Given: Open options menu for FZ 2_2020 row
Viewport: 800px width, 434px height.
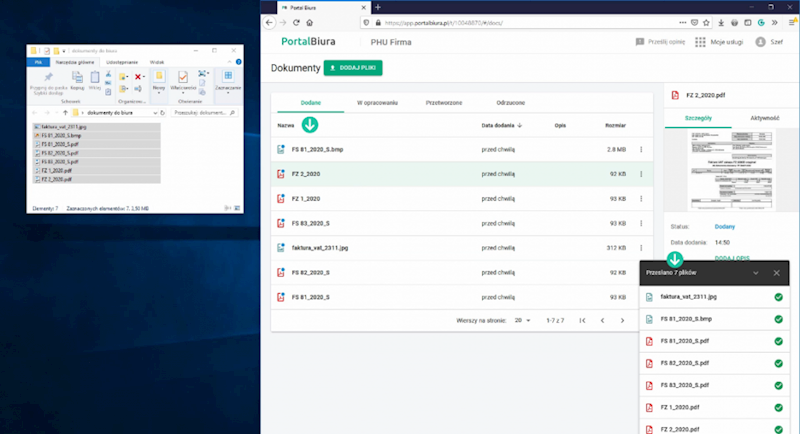Looking at the screenshot, I should point(641,174).
